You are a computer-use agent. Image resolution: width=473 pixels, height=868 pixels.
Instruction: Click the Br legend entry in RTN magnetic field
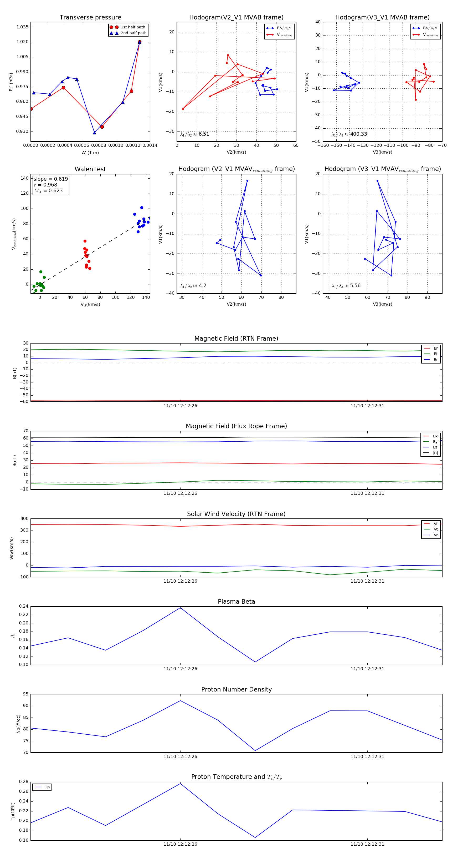pyautogui.click(x=431, y=349)
